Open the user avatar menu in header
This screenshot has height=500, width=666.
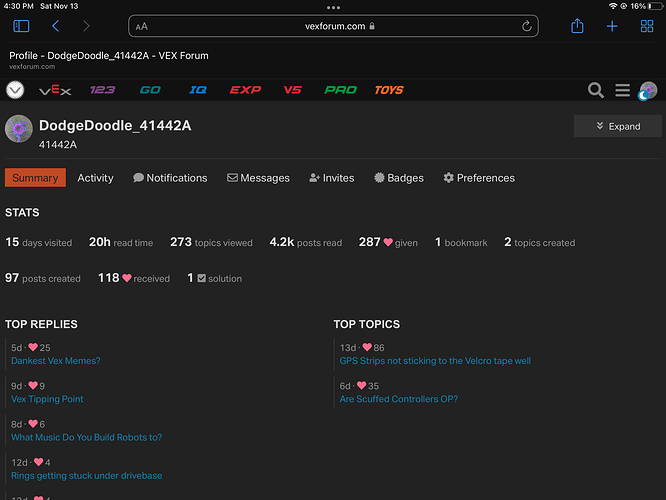pyautogui.click(x=648, y=90)
